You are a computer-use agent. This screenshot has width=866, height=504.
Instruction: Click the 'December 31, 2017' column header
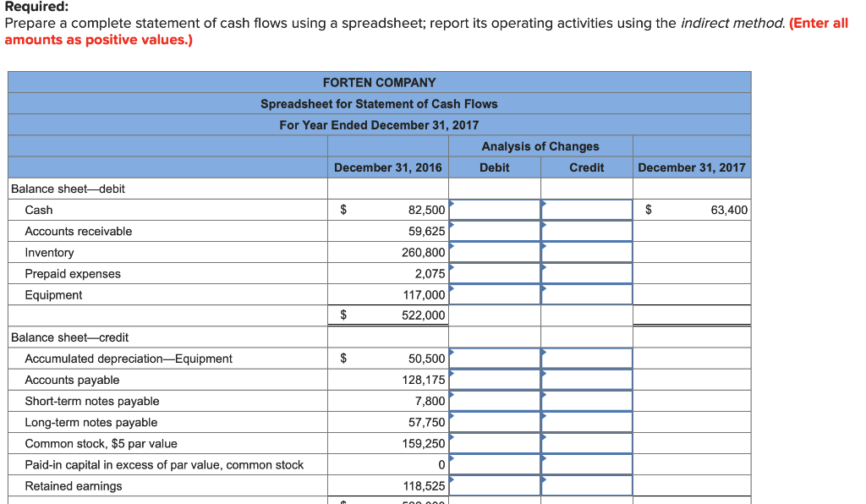coord(692,167)
